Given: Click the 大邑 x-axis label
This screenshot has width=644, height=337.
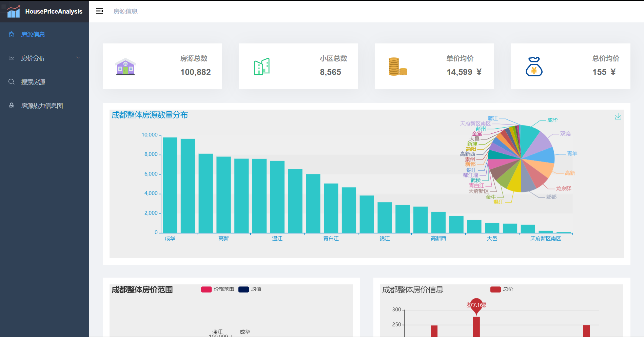Looking at the screenshot, I should coord(492,238).
